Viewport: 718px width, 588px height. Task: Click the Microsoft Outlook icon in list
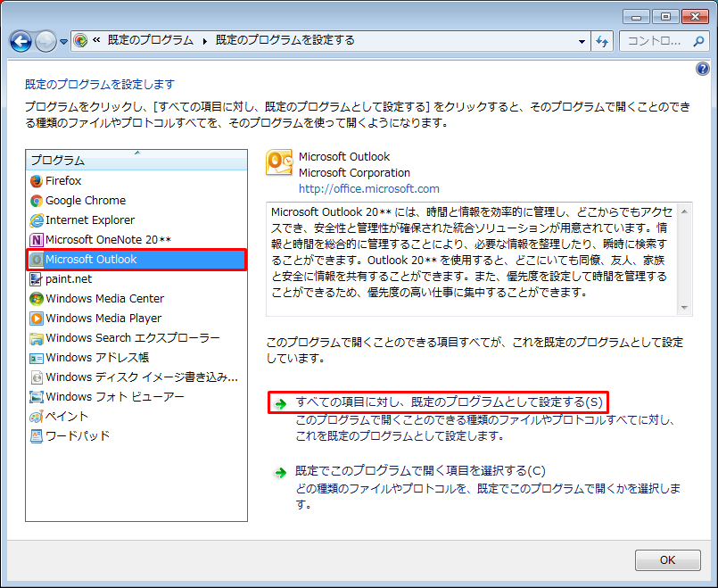coord(37,260)
